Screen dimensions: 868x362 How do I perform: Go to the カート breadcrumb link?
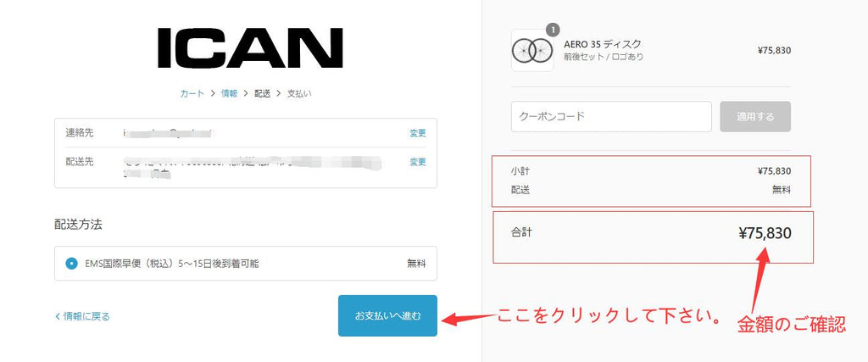click(192, 93)
